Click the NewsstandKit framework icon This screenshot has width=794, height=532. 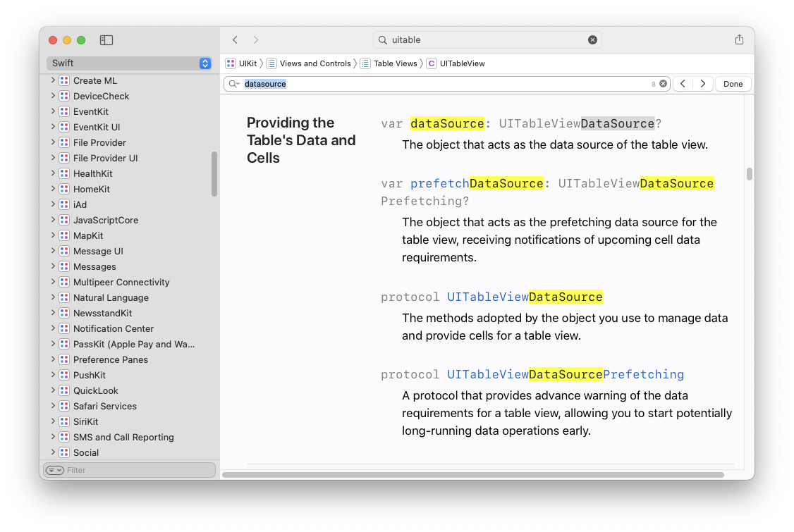tap(64, 313)
